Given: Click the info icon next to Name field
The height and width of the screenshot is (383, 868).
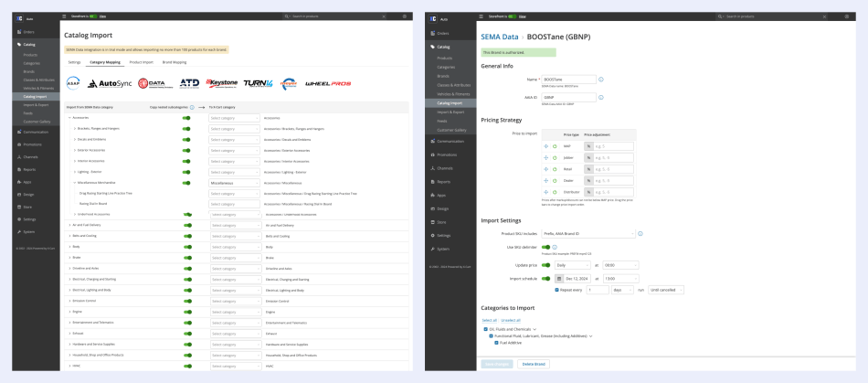Looking at the screenshot, I should click(601, 80).
